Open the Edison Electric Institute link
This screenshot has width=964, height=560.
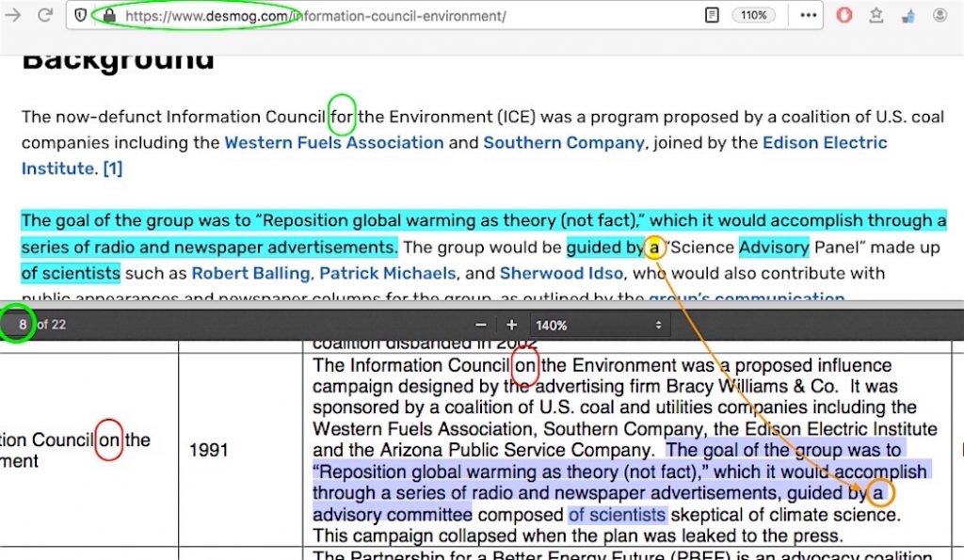pyautogui.click(x=825, y=143)
